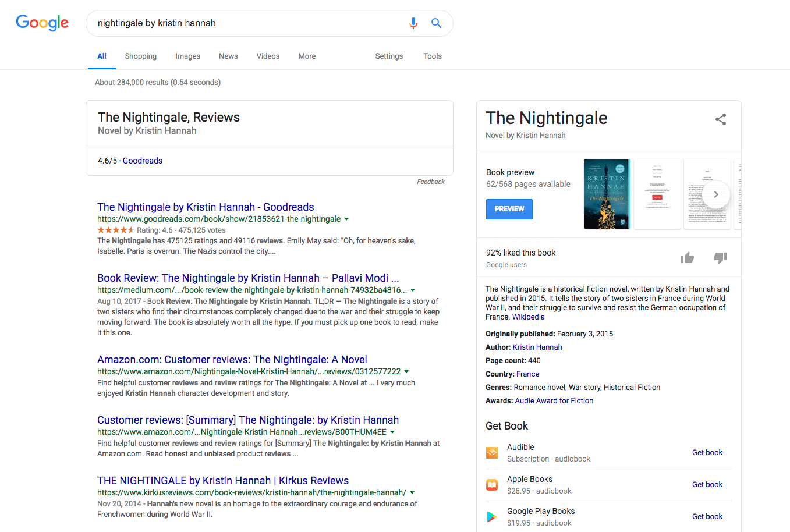Screen dimensions: 790x532
Task: Click Kirkus Reviews green URL text
Action: [x=251, y=492]
